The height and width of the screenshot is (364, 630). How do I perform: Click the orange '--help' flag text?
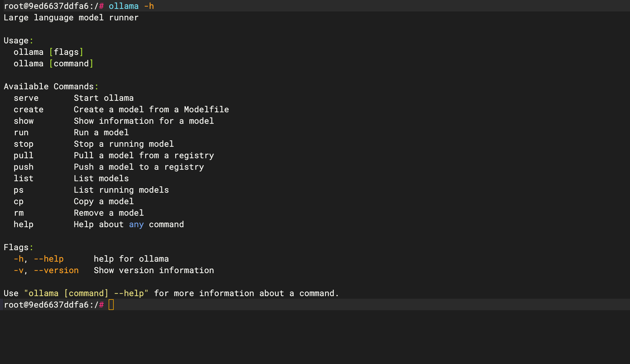click(49, 259)
